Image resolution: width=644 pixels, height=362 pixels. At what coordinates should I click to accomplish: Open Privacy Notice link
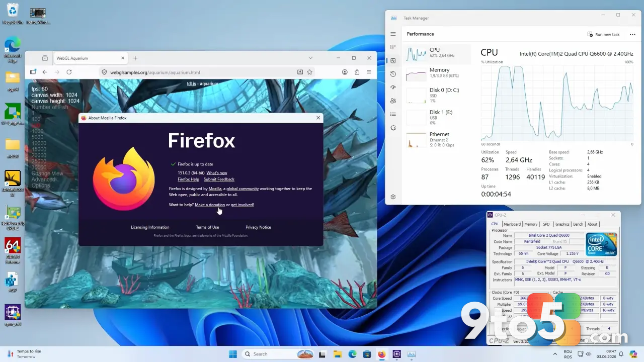pyautogui.click(x=258, y=227)
